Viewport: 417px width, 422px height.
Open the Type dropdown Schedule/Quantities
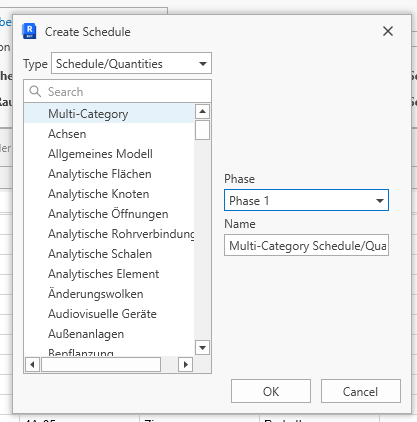point(131,63)
